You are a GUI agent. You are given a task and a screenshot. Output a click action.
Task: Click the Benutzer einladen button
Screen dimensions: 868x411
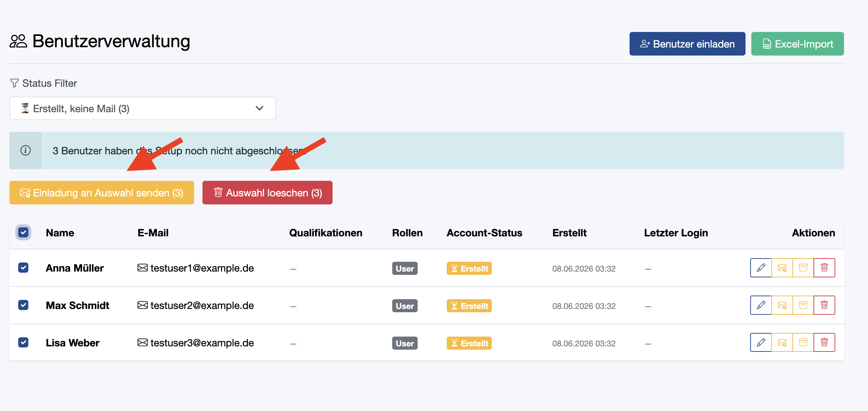687,44
